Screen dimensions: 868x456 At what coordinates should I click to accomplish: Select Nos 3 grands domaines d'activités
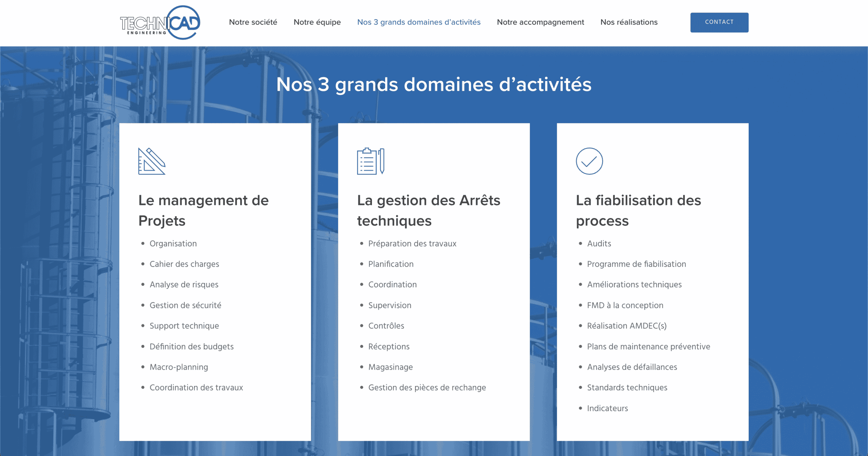[419, 22]
